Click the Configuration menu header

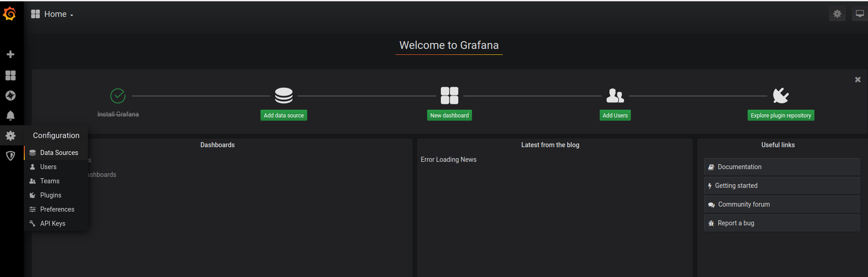[x=56, y=135]
